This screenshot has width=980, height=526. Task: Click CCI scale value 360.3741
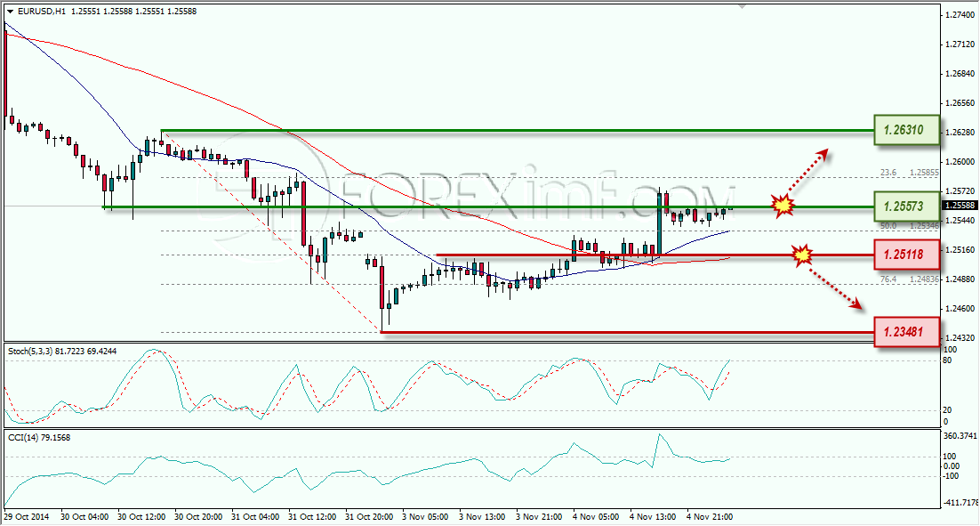pos(960,436)
